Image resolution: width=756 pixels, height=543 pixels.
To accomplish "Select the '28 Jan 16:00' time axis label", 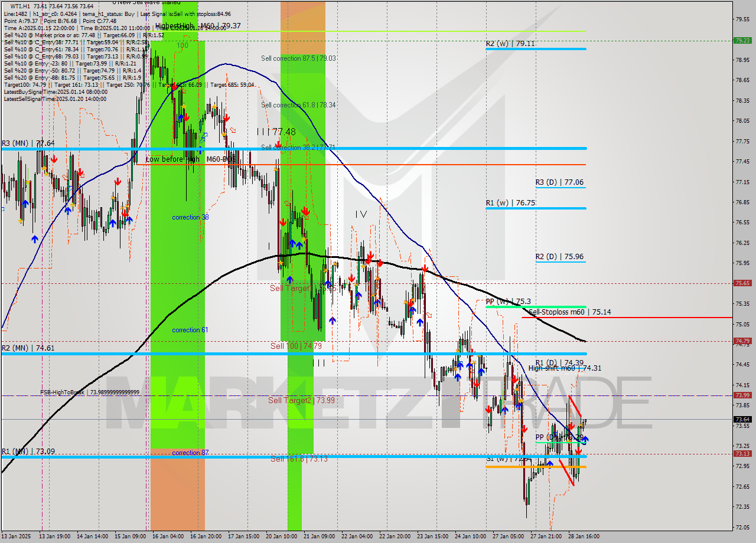I will (x=584, y=536).
